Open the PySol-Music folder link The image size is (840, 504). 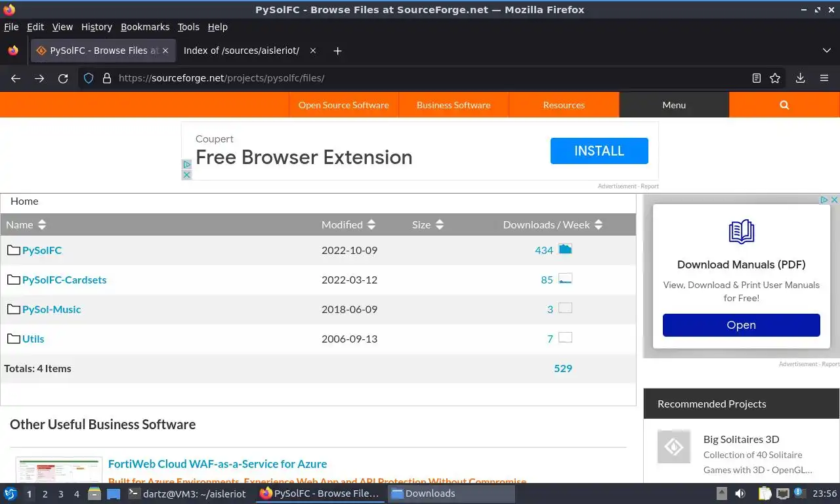coord(52,309)
